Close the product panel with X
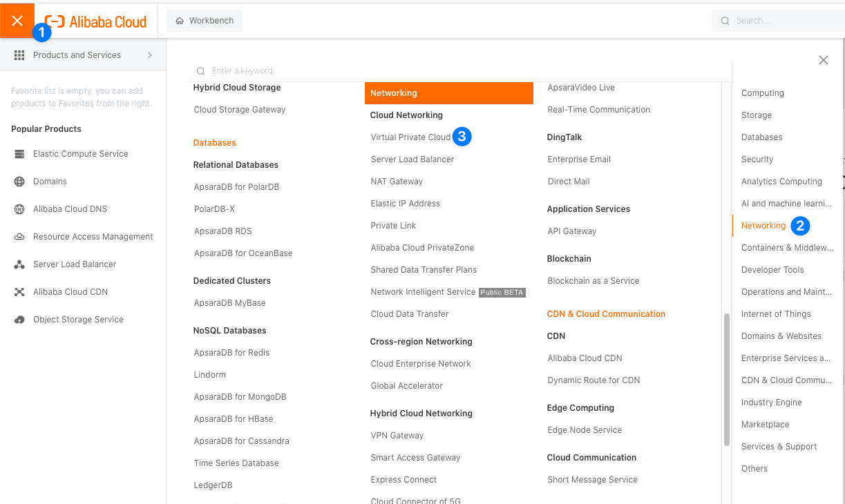 823,60
